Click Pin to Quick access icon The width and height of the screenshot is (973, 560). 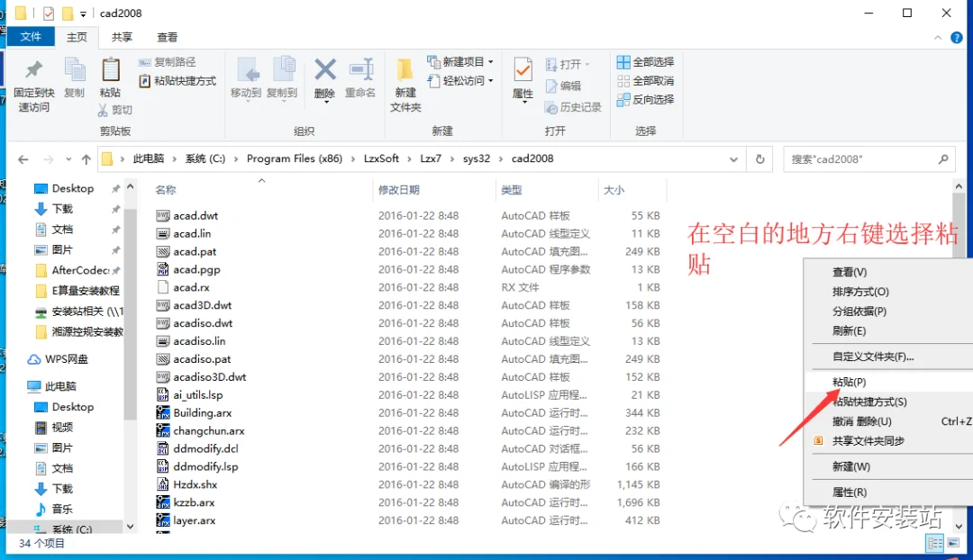pos(34,71)
